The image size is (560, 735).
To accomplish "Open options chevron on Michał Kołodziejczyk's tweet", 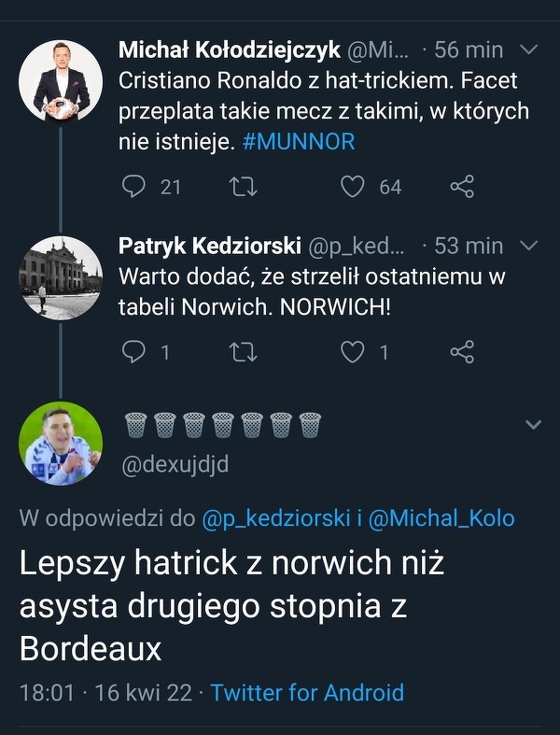I will [527, 49].
